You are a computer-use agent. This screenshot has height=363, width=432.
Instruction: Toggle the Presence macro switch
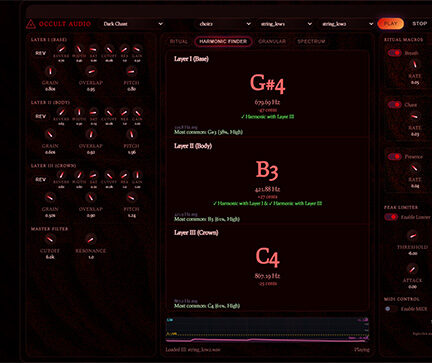click(394, 156)
